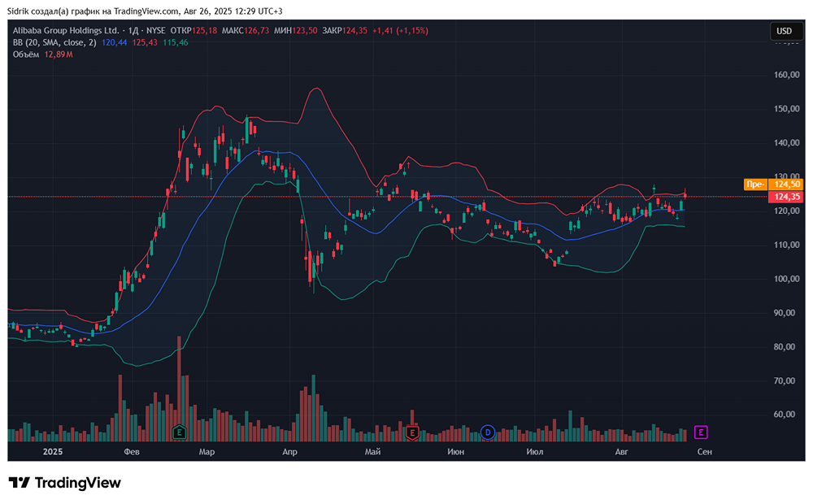The image size is (813, 504).
Task: Click the pre-market price label 124,50
Action: point(786,184)
